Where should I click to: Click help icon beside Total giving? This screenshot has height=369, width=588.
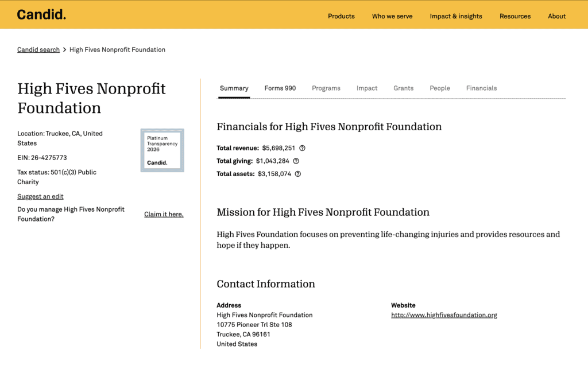click(296, 161)
